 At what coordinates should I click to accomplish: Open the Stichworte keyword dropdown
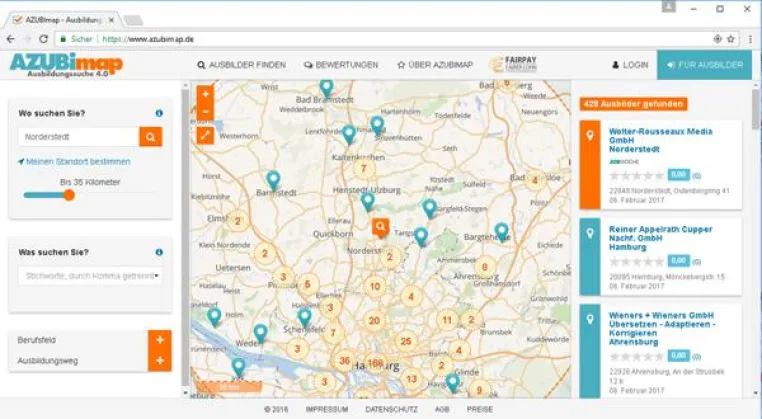(90, 276)
